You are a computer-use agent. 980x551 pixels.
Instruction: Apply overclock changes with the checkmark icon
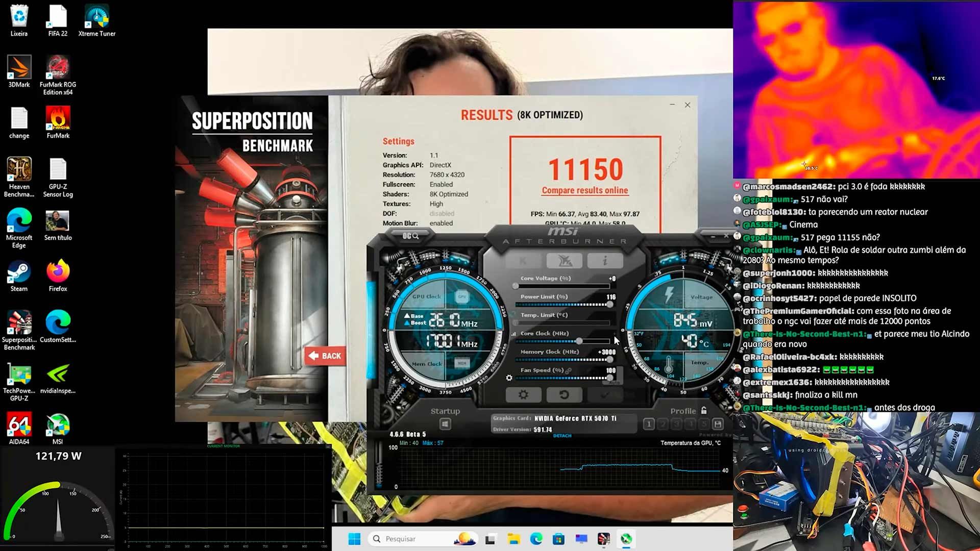click(x=606, y=395)
